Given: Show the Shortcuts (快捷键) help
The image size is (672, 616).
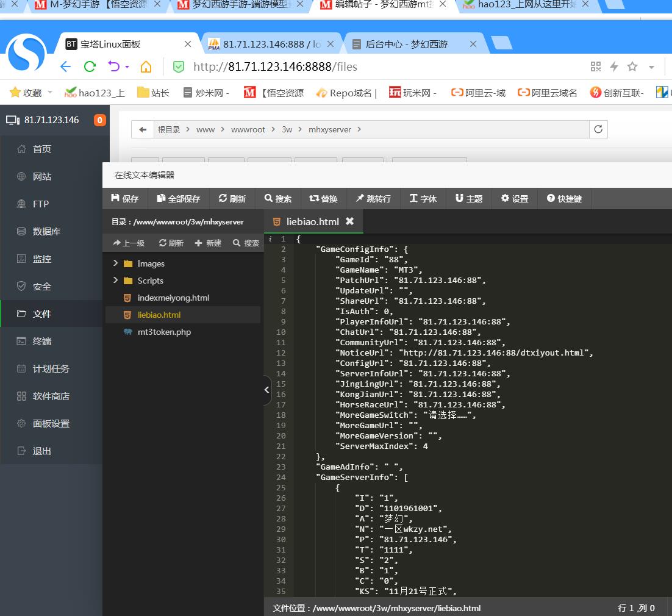Looking at the screenshot, I should [564, 199].
